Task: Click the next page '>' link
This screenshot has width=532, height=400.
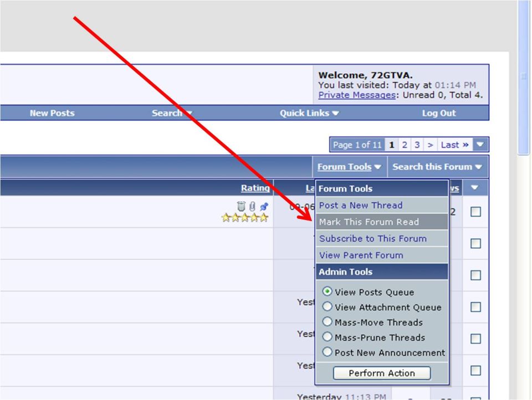Action: [x=430, y=145]
